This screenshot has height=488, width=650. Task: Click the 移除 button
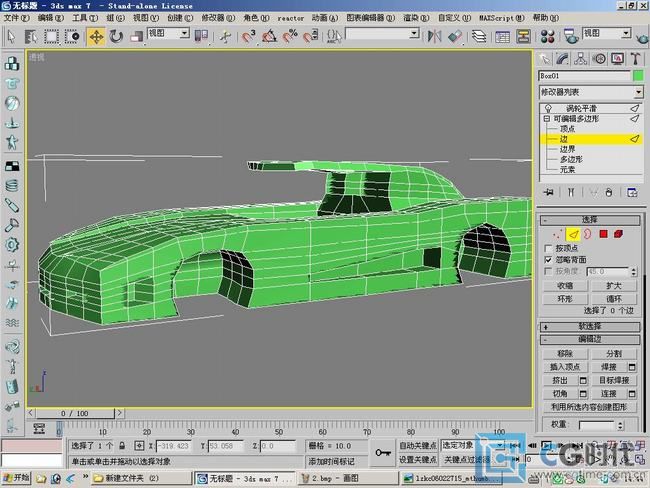pos(565,354)
